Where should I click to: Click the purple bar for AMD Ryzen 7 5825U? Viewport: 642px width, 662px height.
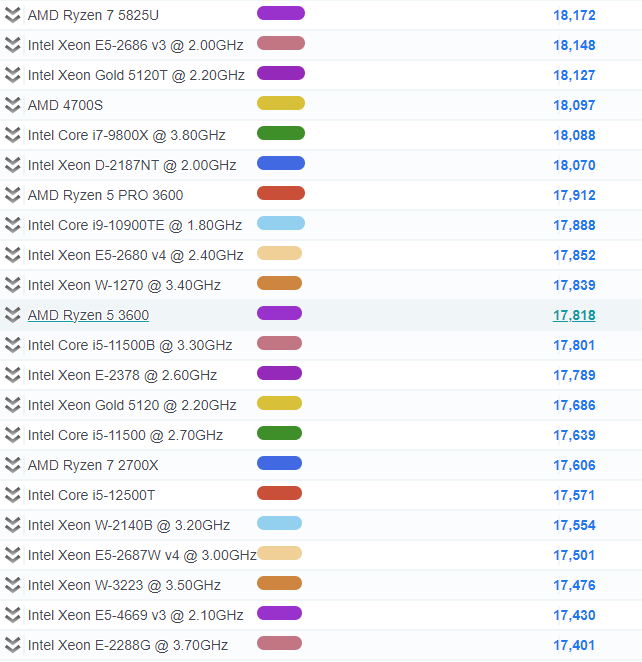point(281,13)
